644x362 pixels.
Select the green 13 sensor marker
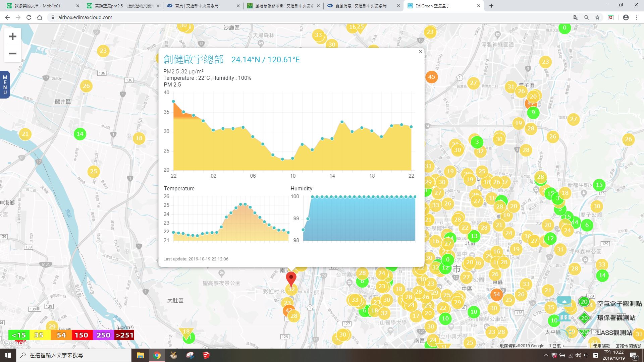pos(474,236)
